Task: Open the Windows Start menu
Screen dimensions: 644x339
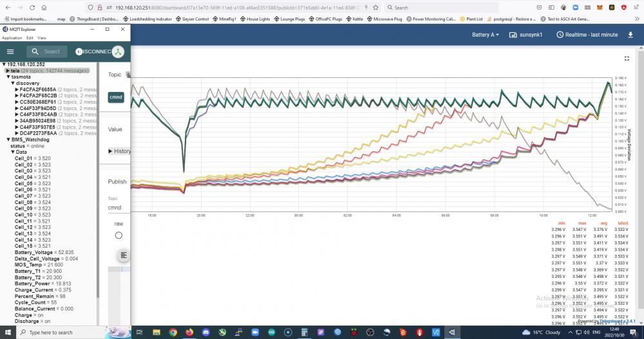Action: coord(8,333)
